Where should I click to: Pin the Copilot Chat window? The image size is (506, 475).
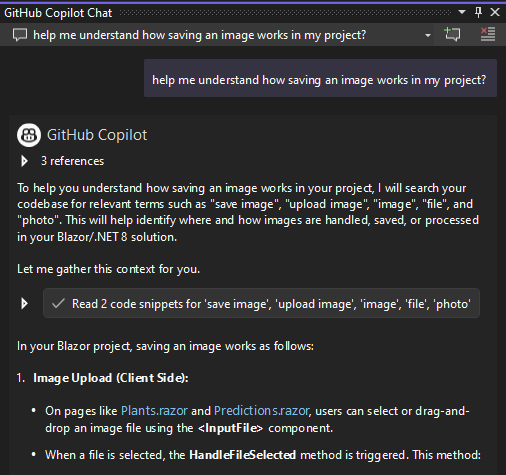[478, 13]
